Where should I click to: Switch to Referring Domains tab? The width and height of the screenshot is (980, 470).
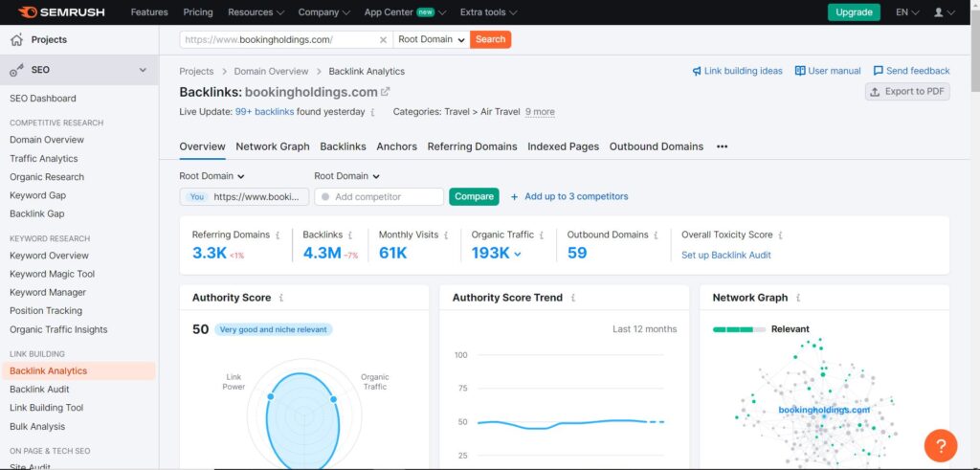tap(473, 146)
